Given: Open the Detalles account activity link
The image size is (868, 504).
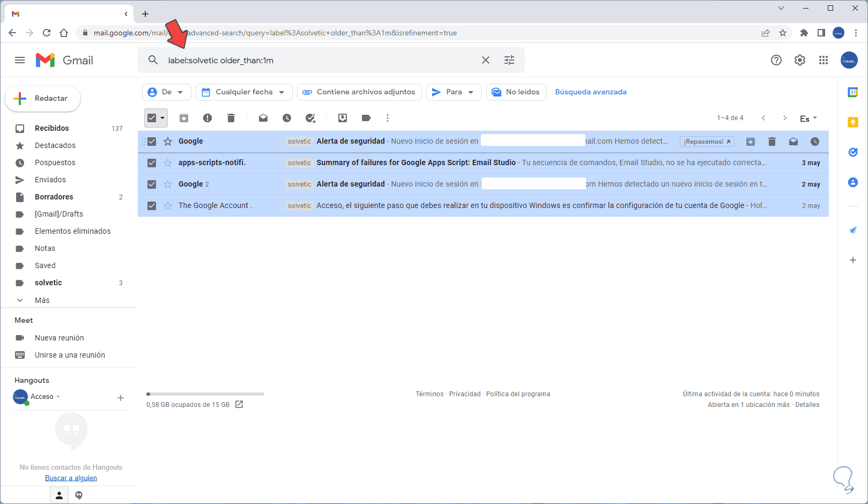Looking at the screenshot, I should pos(807,405).
